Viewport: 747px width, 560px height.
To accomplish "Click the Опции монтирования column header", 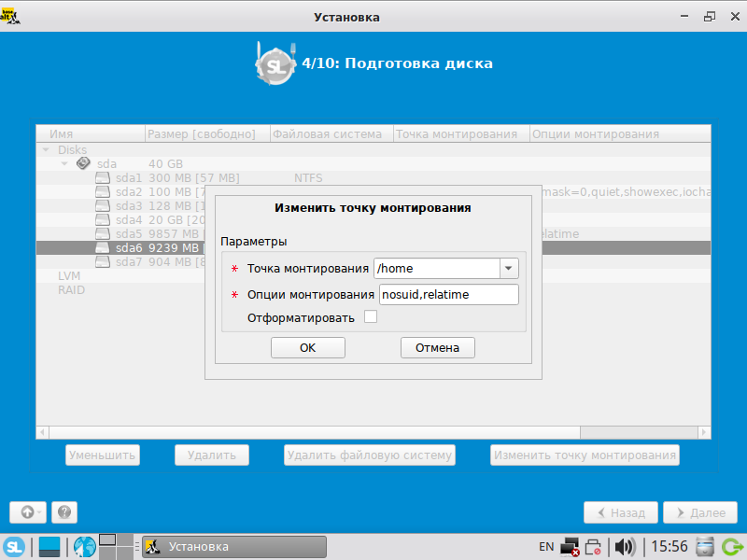I will pyautogui.click(x=620, y=134).
